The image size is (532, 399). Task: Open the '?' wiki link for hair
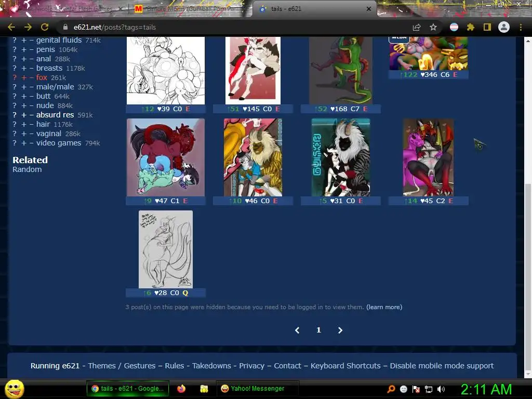14,125
